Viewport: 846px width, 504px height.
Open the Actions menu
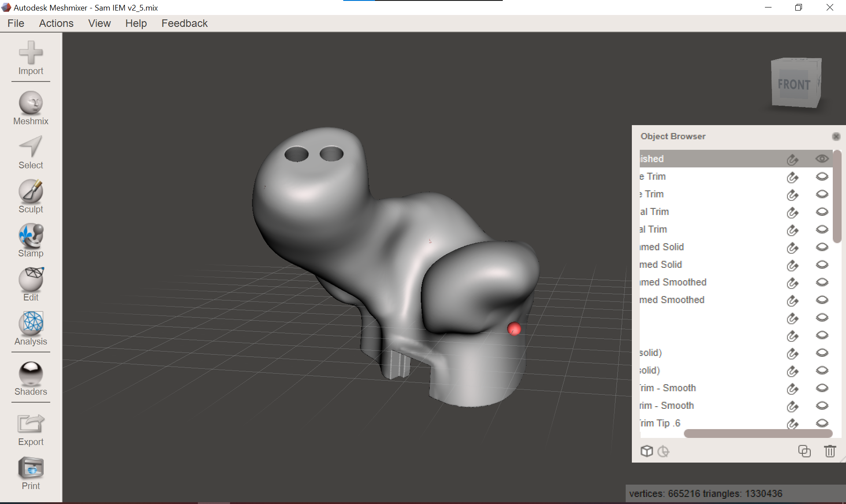56,23
